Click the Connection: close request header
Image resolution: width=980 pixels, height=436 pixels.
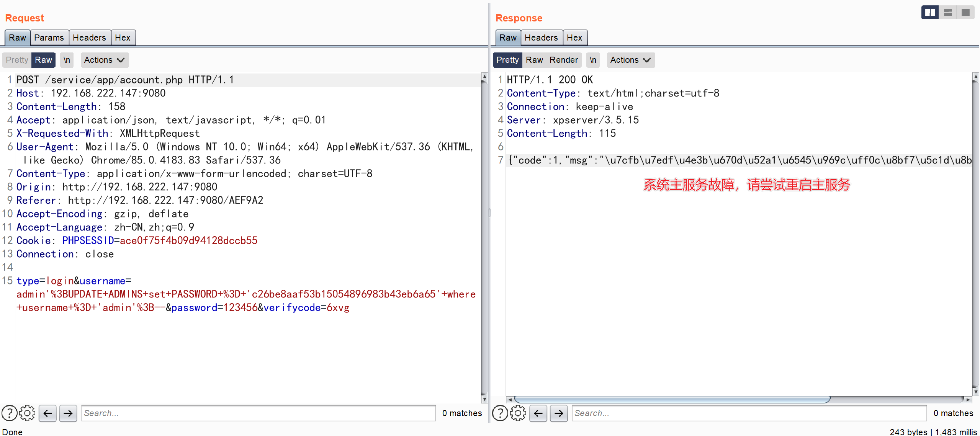click(x=65, y=254)
